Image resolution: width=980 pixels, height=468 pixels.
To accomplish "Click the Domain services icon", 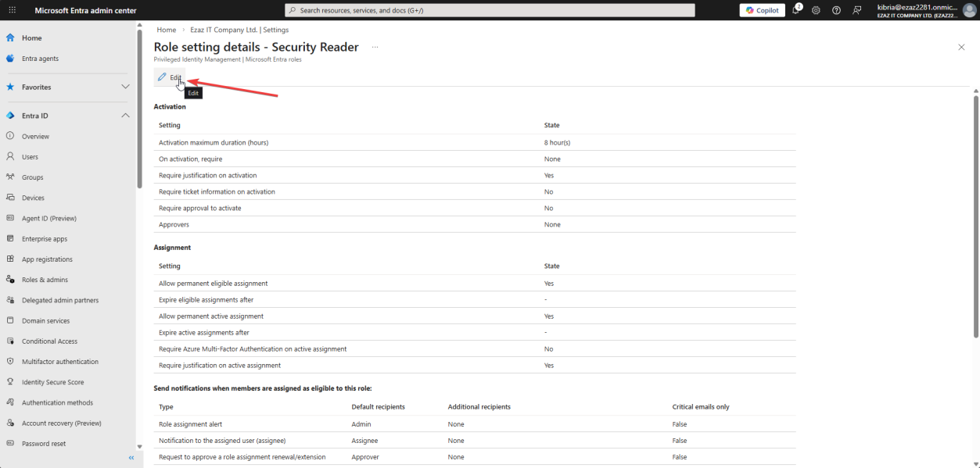I will click(10, 320).
